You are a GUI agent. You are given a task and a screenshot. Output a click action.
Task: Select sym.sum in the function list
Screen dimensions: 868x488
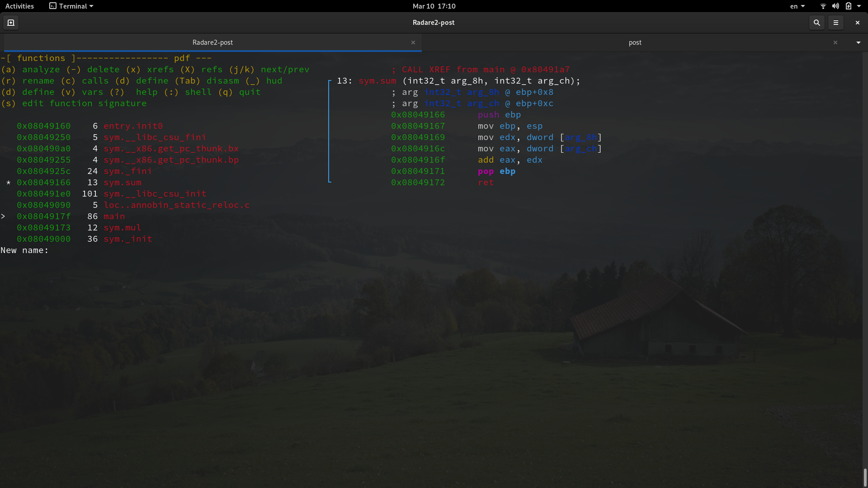tap(123, 183)
